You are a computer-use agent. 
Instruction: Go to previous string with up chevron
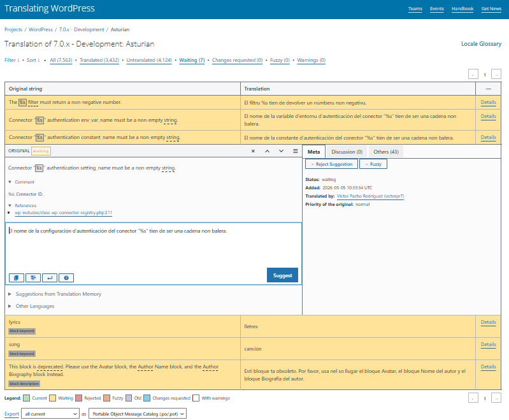pyautogui.click(x=267, y=151)
